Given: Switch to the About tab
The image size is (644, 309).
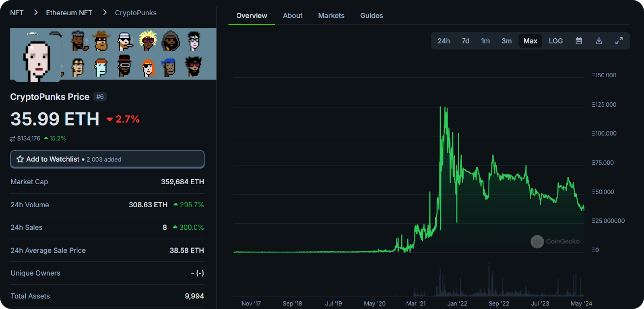Looking at the screenshot, I should (293, 16).
